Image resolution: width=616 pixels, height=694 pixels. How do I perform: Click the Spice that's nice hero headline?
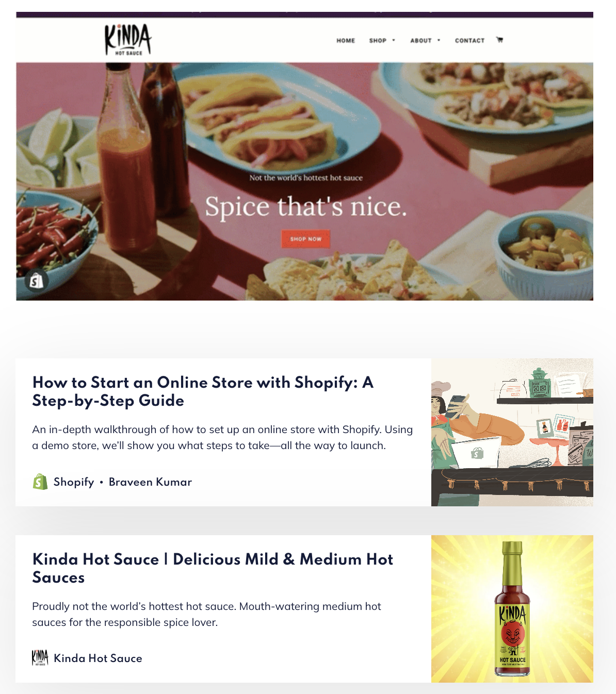point(306,207)
